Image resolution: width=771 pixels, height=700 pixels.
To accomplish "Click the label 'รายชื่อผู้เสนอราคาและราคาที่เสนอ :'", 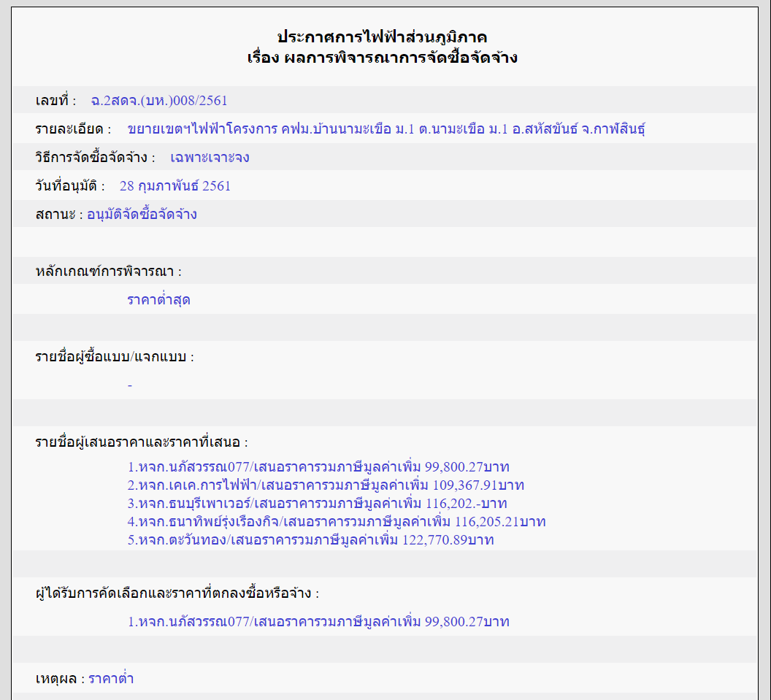I will pyautogui.click(x=142, y=442).
